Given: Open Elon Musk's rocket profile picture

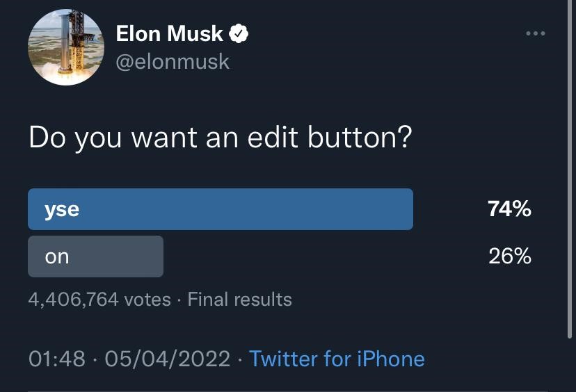Looking at the screenshot, I should pyautogui.click(x=66, y=47).
